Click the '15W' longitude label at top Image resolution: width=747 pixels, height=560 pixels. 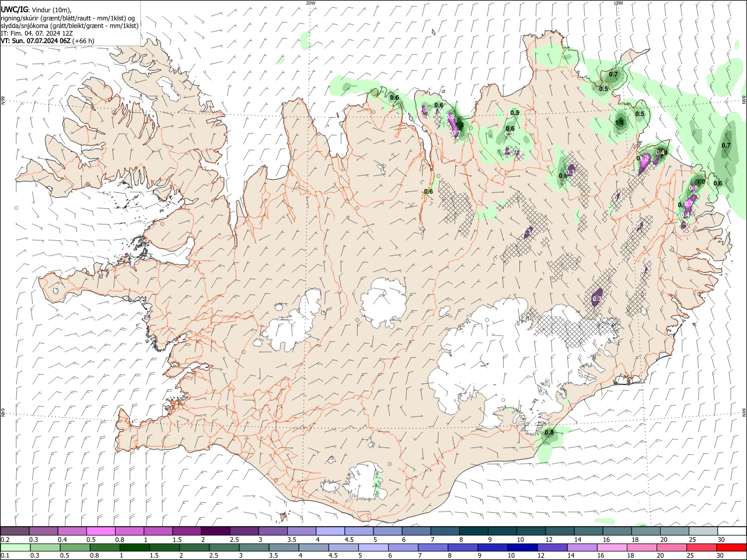618,3
